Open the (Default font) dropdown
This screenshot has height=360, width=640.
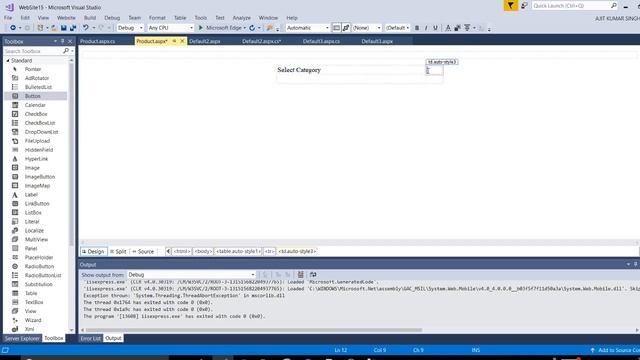point(397,28)
